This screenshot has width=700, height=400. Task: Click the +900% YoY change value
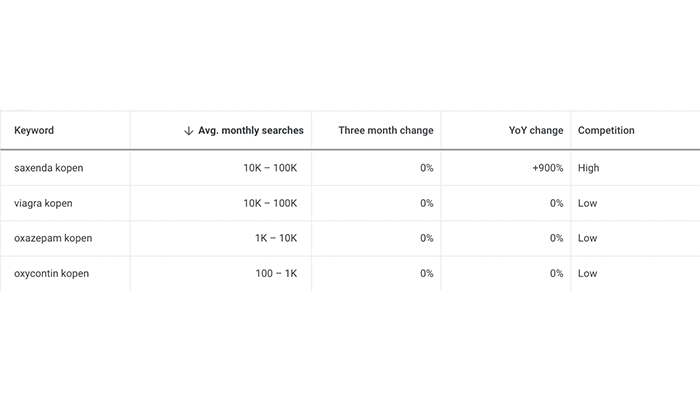coord(547,168)
